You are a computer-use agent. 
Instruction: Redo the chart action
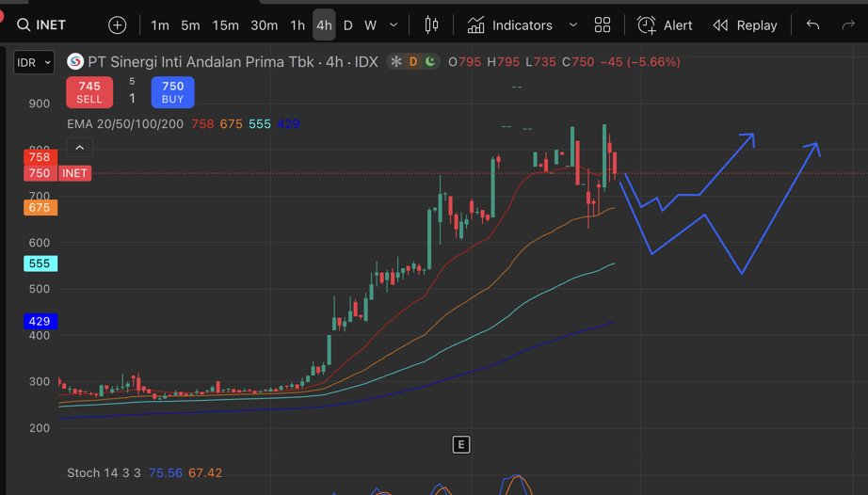pyautogui.click(x=848, y=24)
